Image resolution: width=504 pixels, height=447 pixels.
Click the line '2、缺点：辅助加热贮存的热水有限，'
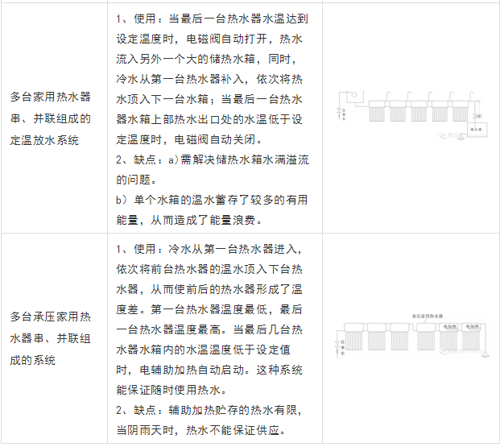coord(209,410)
